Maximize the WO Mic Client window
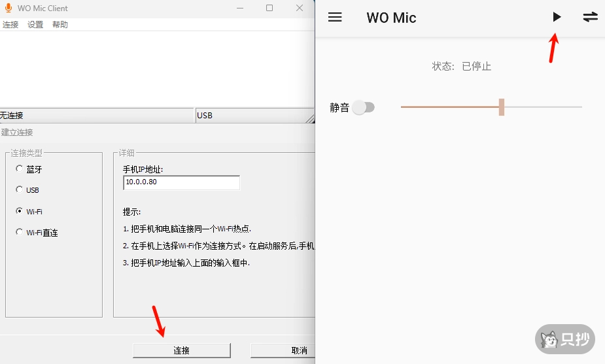605x364 pixels. (x=269, y=8)
